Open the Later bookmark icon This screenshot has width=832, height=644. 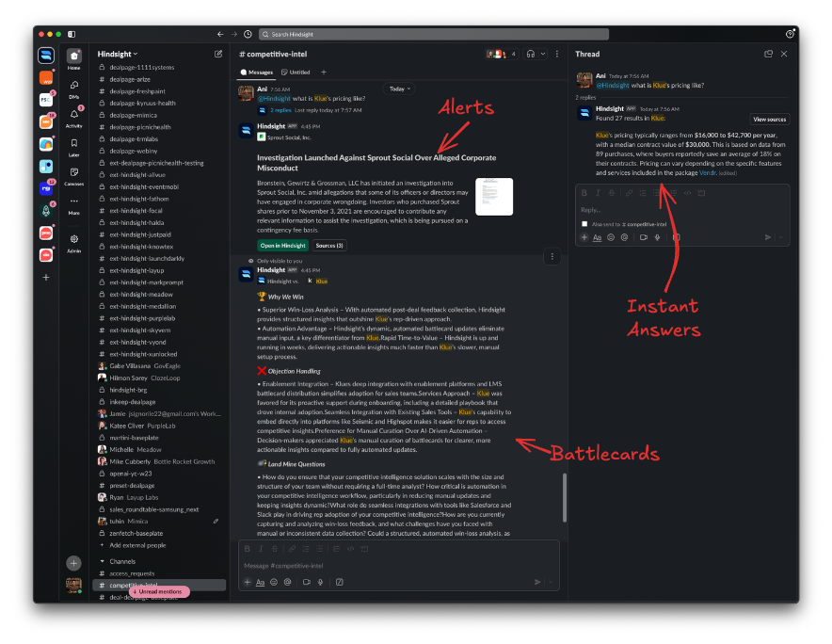click(73, 147)
